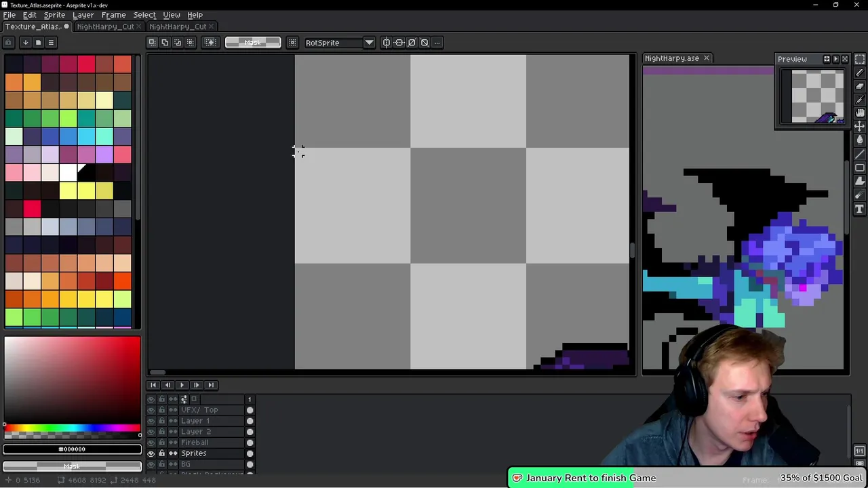Open the File menu

click(9, 15)
